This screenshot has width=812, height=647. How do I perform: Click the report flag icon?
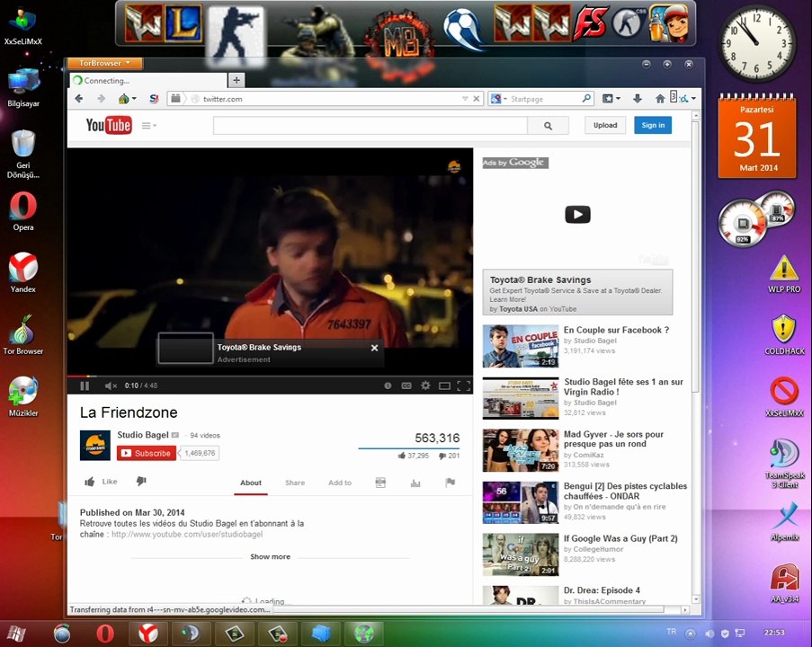click(450, 483)
